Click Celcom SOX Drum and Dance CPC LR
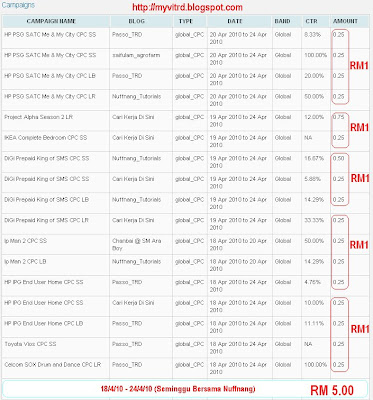The width and height of the screenshot is (373, 400). tap(52, 365)
